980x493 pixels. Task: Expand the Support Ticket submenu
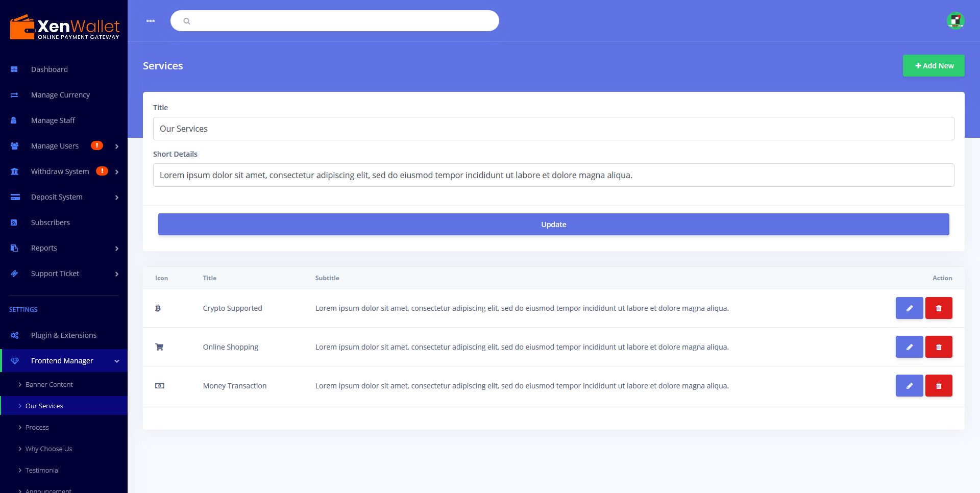[x=117, y=274]
